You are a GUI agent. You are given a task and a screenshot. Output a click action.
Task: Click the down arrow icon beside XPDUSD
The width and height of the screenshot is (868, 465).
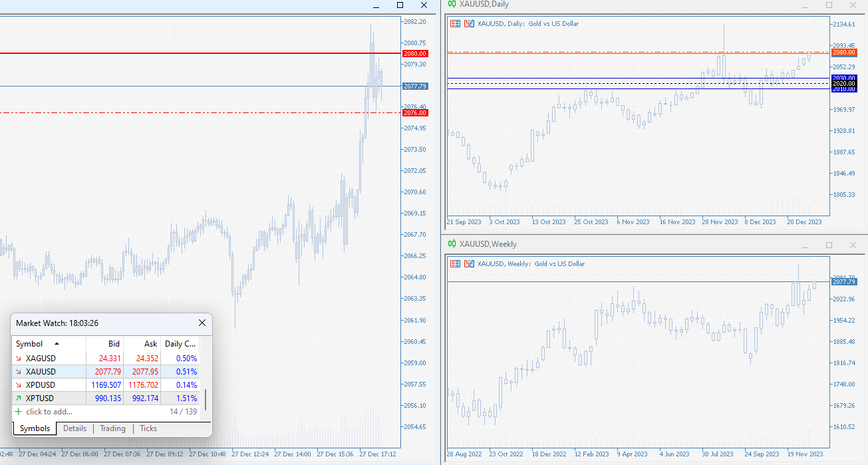[19, 385]
